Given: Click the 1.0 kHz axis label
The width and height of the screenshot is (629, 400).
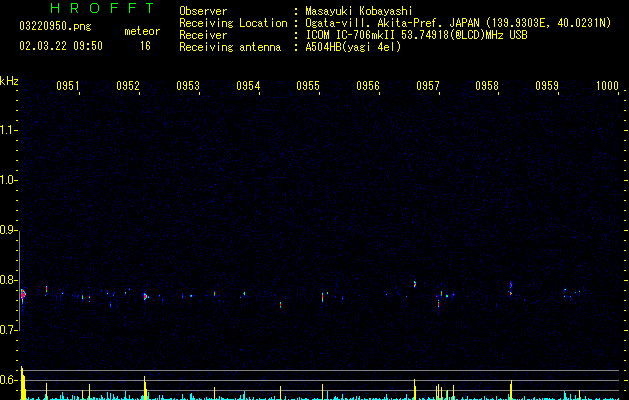Looking at the screenshot, I should pyautogui.click(x=8, y=181).
